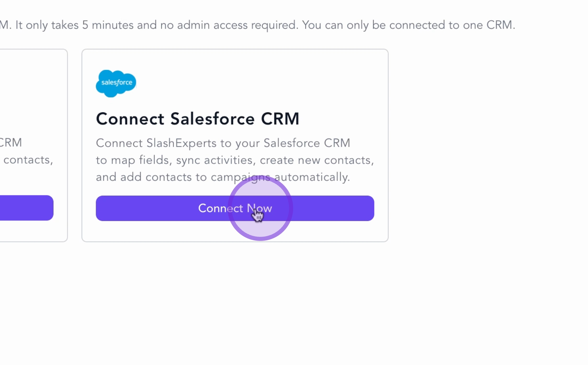Click "Salesforce CRM" in the description's first line
The width and height of the screenshot is (588, 365).
[307, 143]
